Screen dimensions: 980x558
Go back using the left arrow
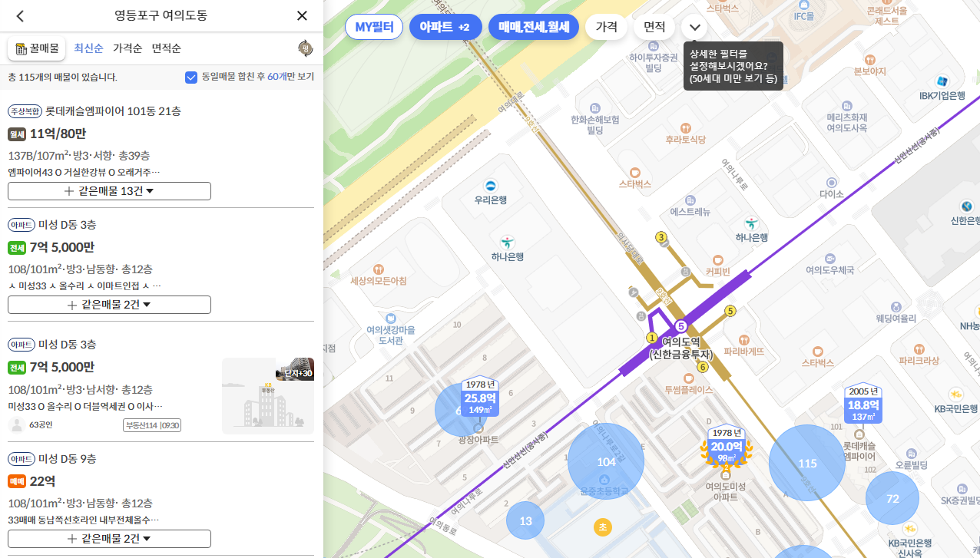[x=20, y=15]
